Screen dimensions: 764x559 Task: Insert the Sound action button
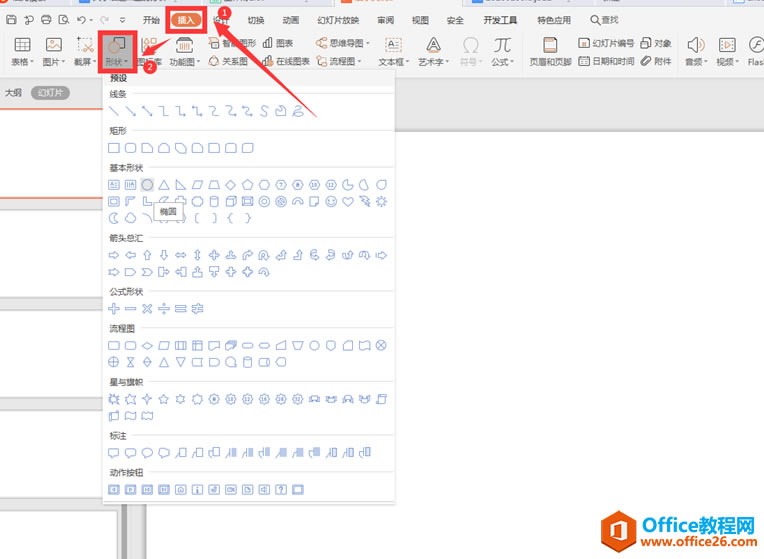[264, 489]
